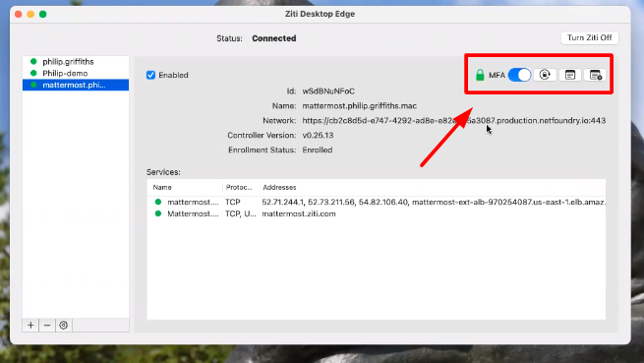Open the gear settings menu
The image size is (644, 363).
click(63, 326)
